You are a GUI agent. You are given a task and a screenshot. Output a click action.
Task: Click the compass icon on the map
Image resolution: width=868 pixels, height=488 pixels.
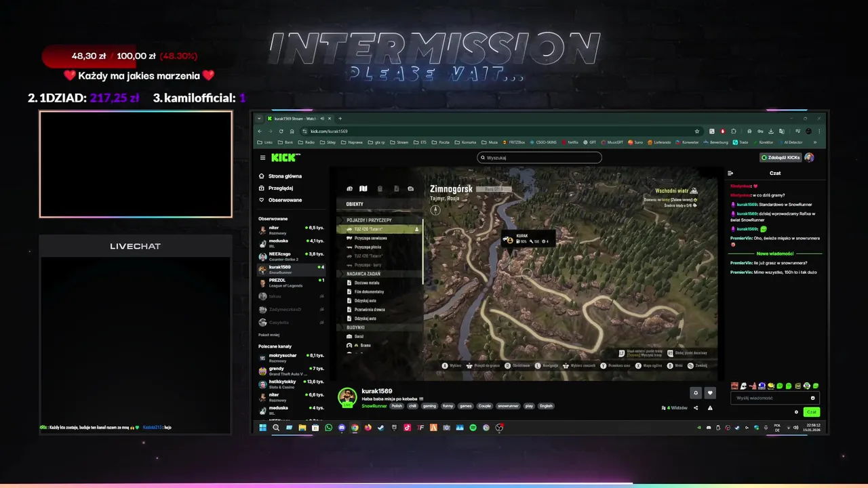point(435,209)
